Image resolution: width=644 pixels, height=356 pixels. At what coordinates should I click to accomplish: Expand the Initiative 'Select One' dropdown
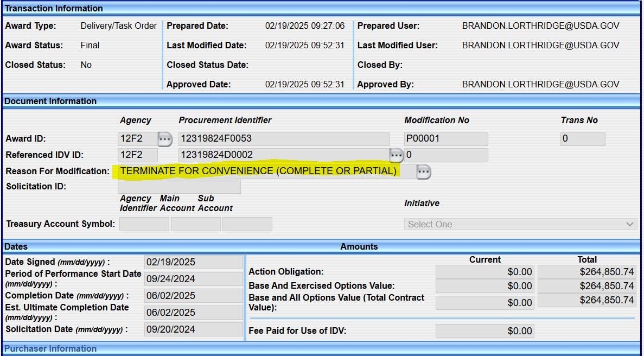[520, 224]
